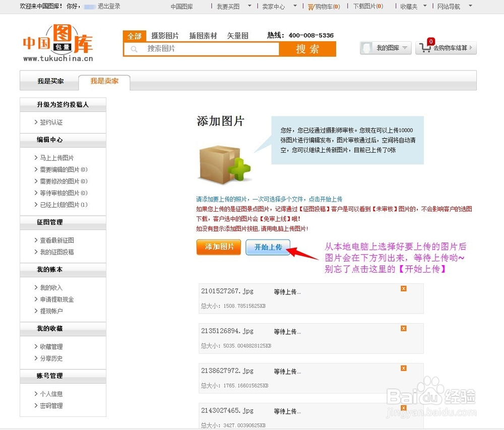Select the 摄影图片 category tab

click(x=164, y=36)
